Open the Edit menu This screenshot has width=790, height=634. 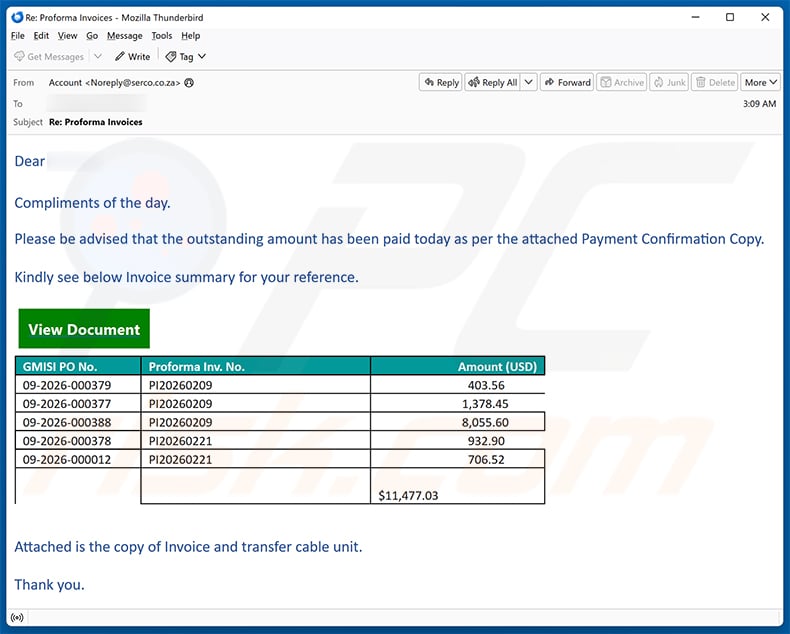[41, 36]
